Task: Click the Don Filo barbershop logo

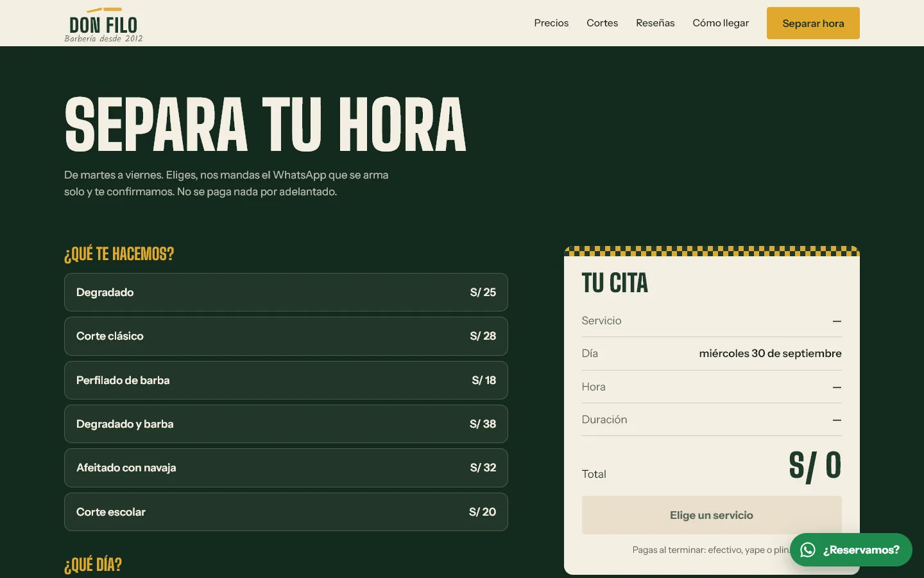Action: point(103,25)
